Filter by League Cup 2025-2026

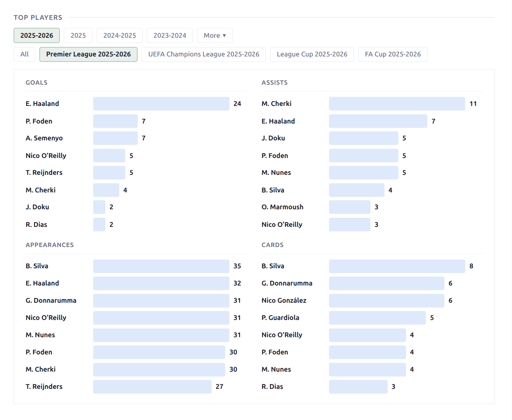312,54
